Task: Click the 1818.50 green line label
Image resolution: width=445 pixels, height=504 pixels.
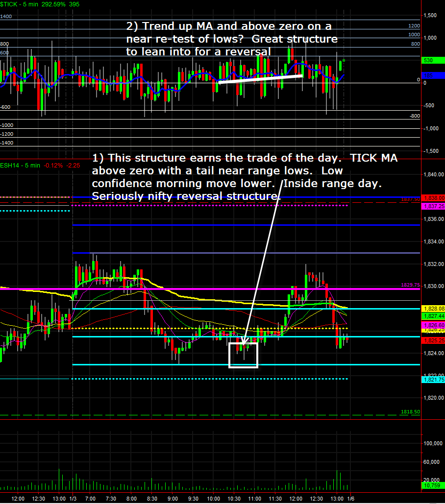Action: [x=410, y=412]
